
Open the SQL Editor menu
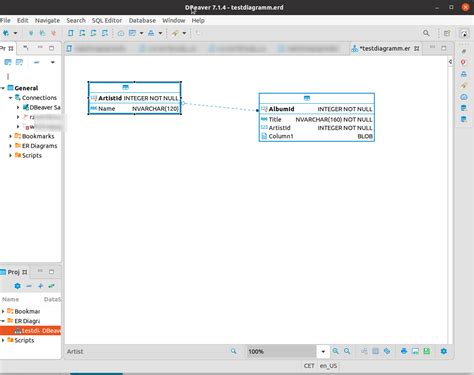pyautogui.click(x=107, y=20)
